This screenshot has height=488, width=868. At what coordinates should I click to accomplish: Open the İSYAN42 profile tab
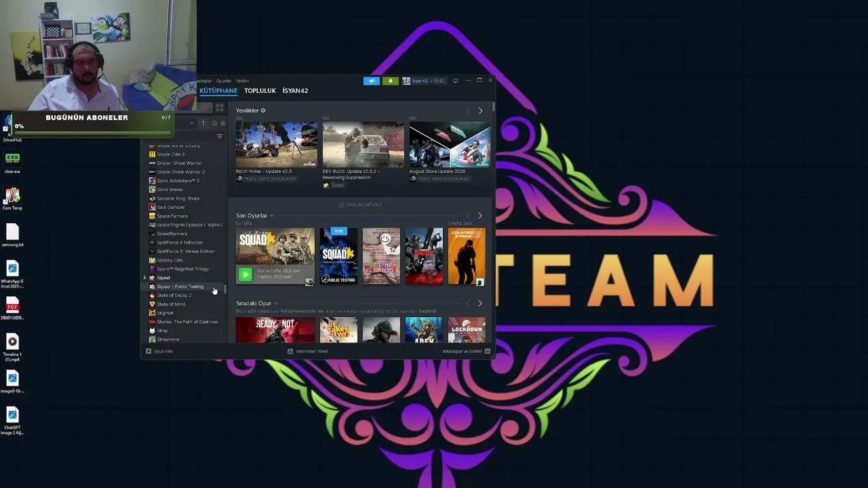coord(295,91)
